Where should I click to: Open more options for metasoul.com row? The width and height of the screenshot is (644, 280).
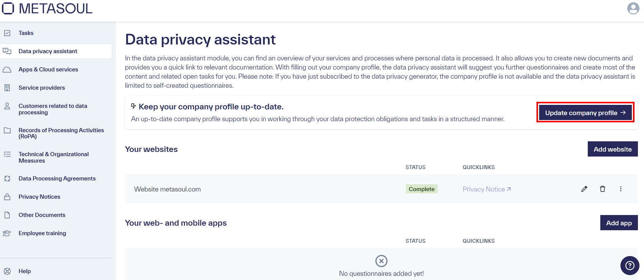point(621,189)
